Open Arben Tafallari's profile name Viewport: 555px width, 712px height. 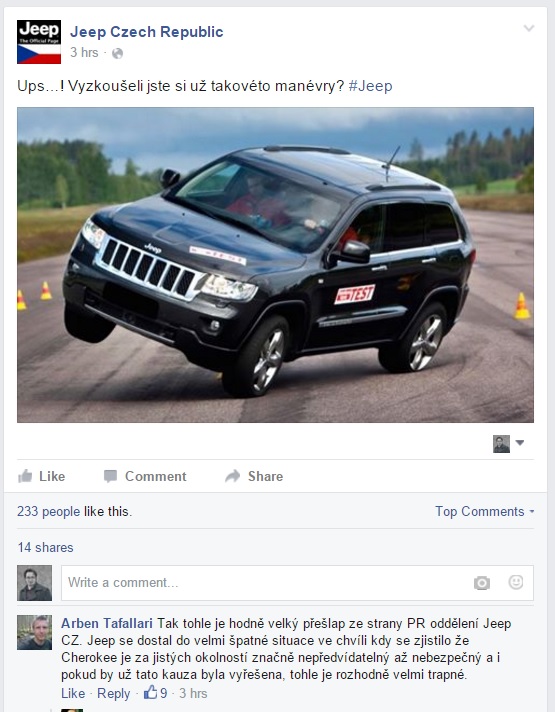107,623
